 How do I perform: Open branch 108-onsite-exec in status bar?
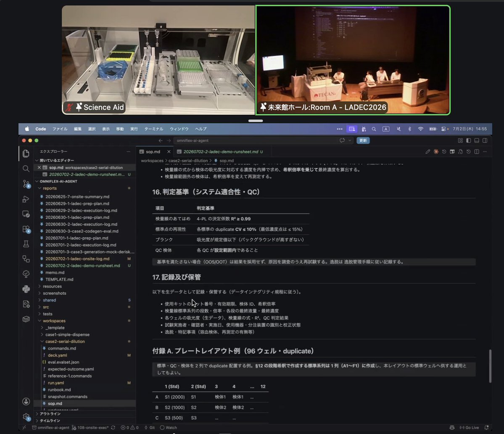coord(90,428)
